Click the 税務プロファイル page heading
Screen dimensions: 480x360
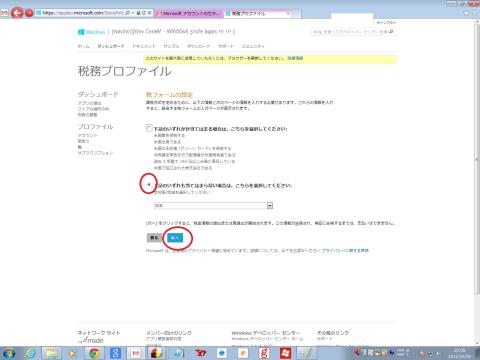pyautogui.click(x=125, y=71)
